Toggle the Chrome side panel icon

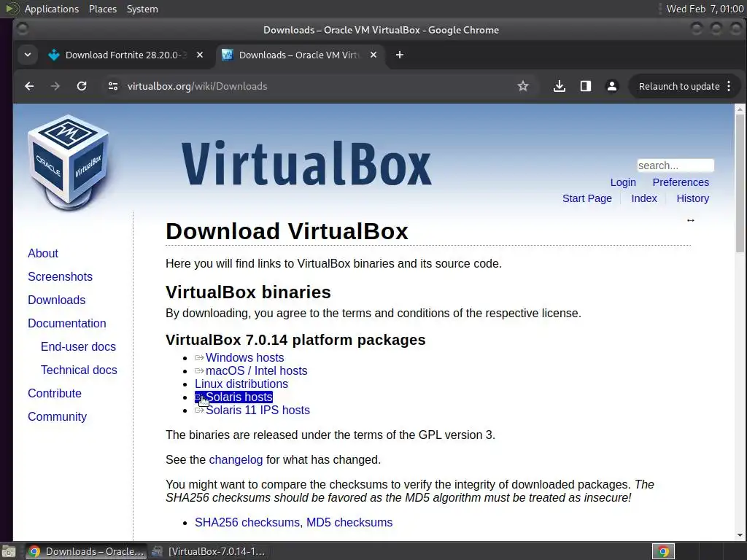586,86
